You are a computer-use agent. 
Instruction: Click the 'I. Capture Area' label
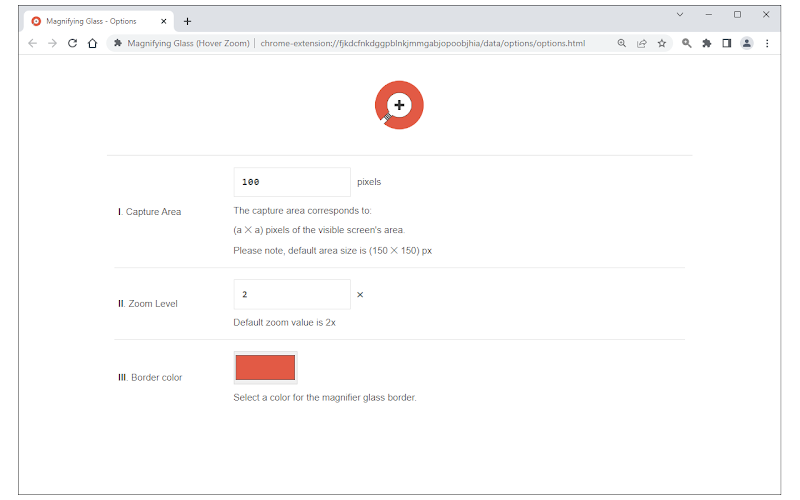tap(149, 212)
